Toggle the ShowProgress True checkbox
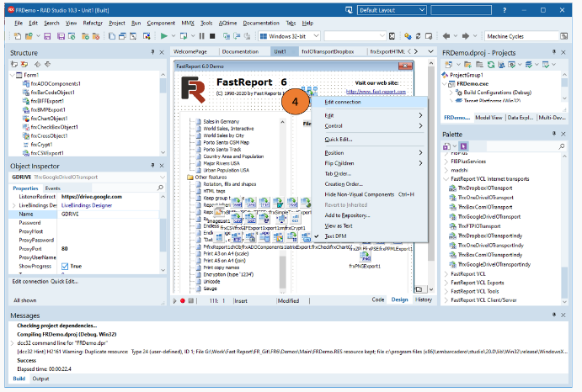Viewport: 582px width, 392px height. pos(65,267)
